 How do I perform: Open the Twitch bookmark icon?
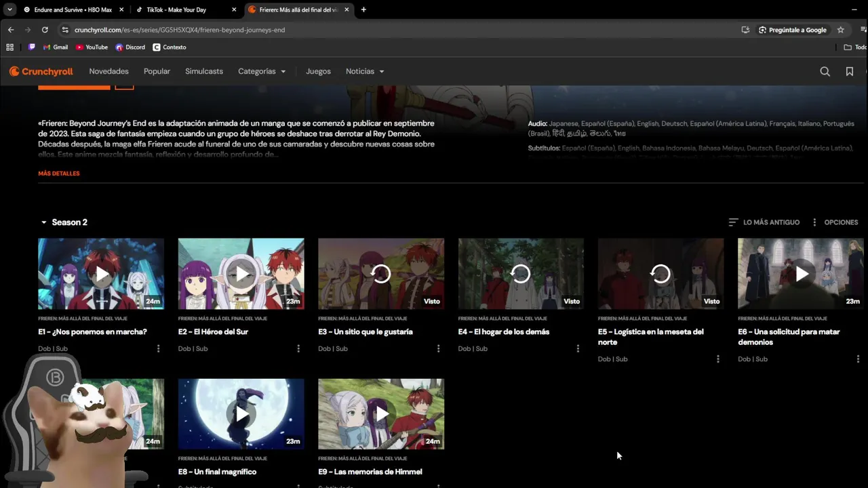point(31,47)
